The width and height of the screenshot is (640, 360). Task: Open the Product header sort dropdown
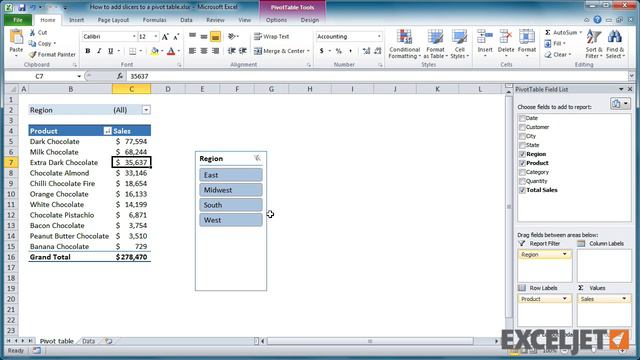tap(107, 131)
